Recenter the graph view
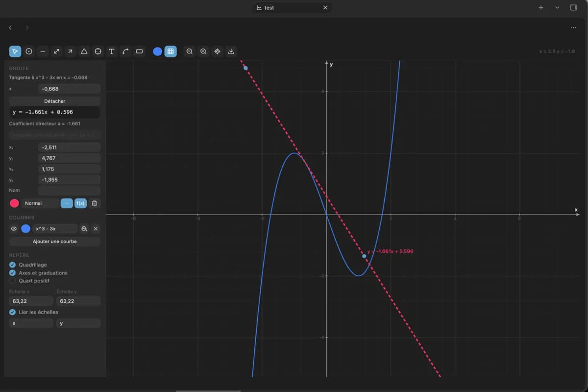 217,51
